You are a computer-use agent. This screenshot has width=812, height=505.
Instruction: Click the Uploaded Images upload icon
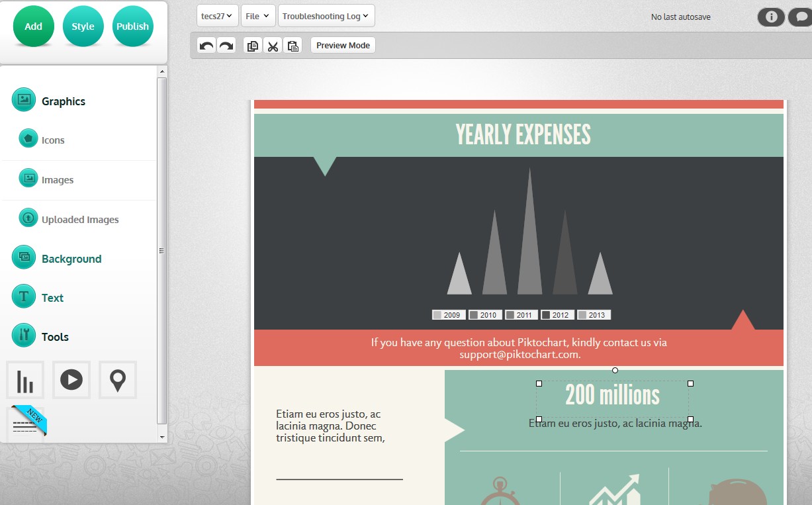[x=28, y=217]
